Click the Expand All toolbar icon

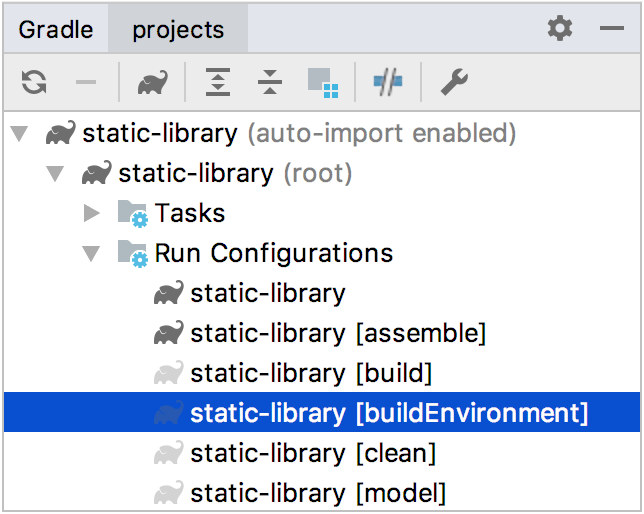pyautogui.click(x=217, y=83)
